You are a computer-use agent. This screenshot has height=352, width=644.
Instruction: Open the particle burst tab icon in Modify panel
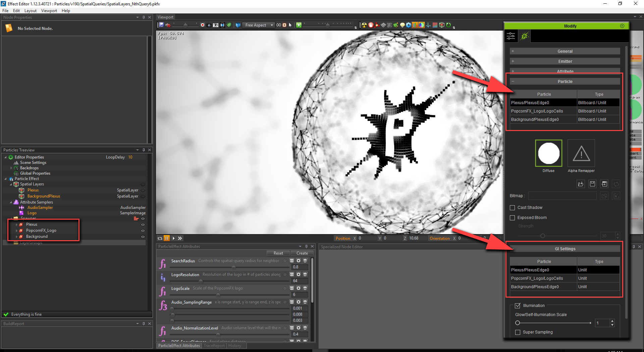[525, 36]
